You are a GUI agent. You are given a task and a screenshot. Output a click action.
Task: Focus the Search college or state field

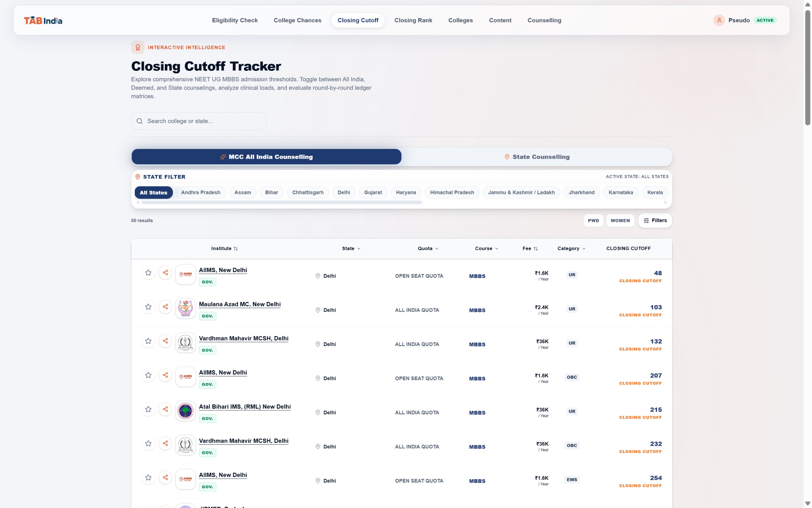coord(199,121)
